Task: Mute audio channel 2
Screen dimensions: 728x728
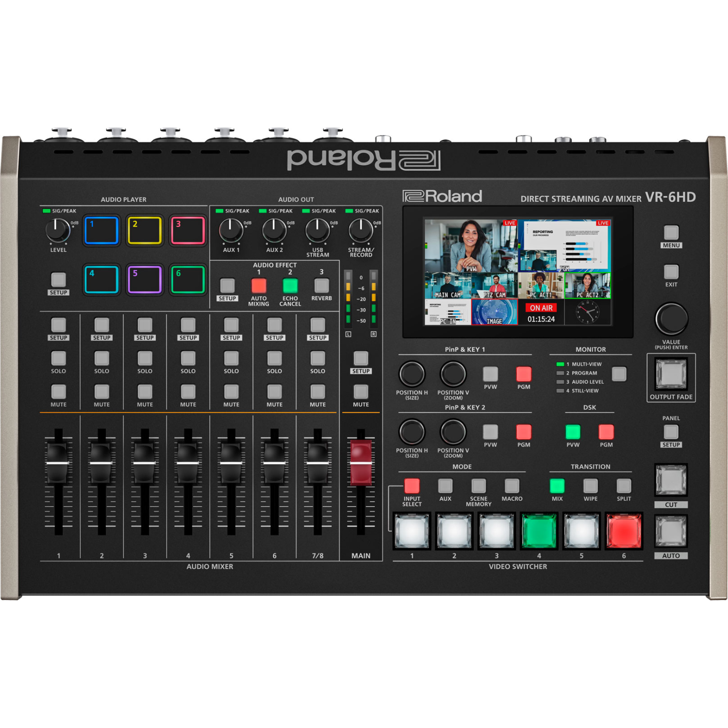Action: (x=101, y=392)
